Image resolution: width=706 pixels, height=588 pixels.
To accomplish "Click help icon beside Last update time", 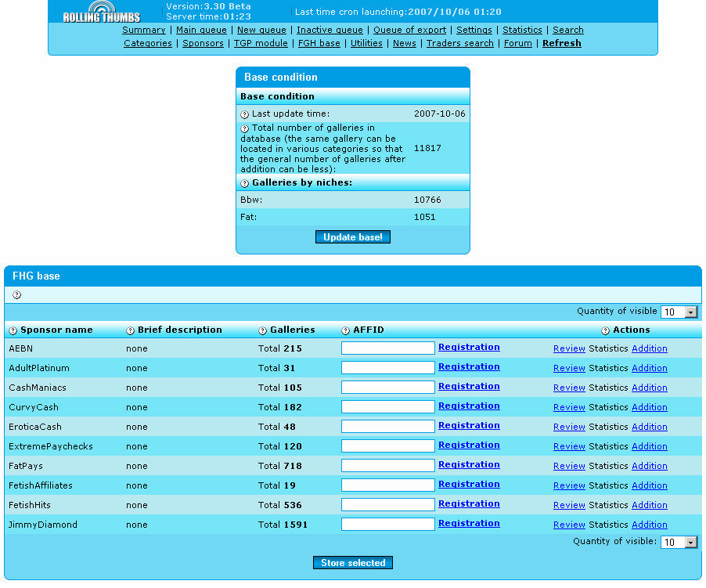I will pos(244,114).
